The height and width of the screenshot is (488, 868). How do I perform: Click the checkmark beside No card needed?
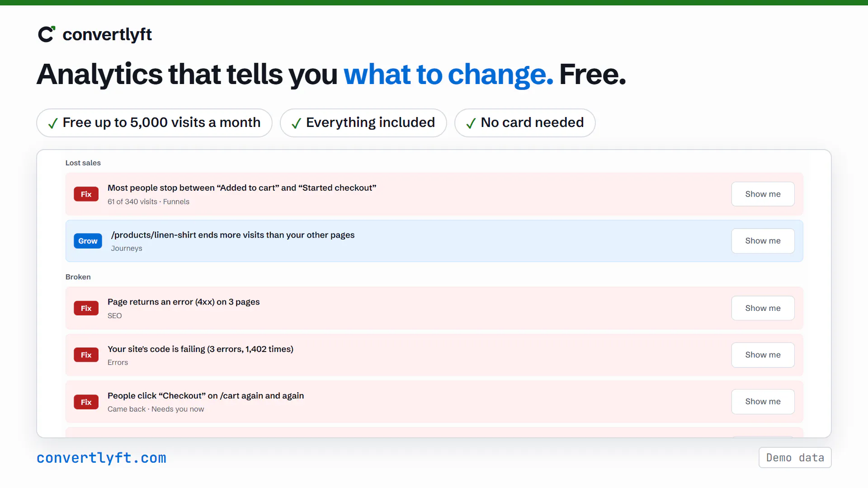pos(471,123)
